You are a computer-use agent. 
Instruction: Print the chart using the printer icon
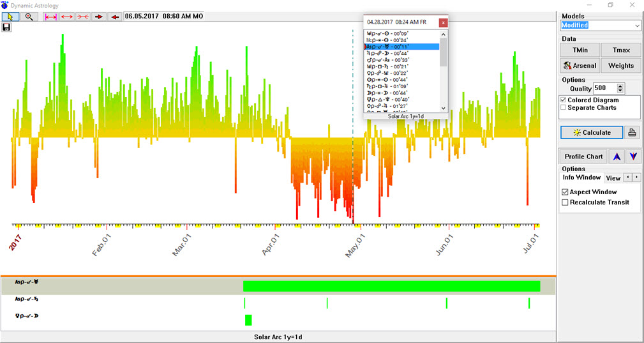tap(632, 132)
